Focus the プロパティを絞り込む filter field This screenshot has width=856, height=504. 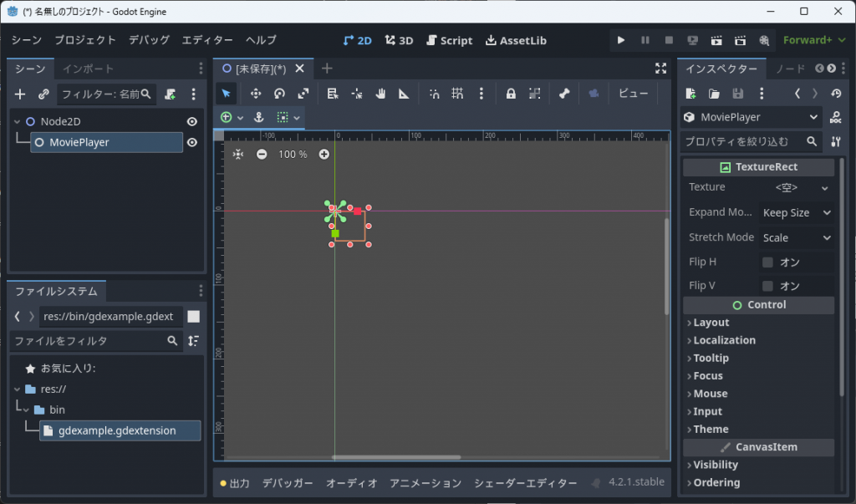tap(752, 141)
